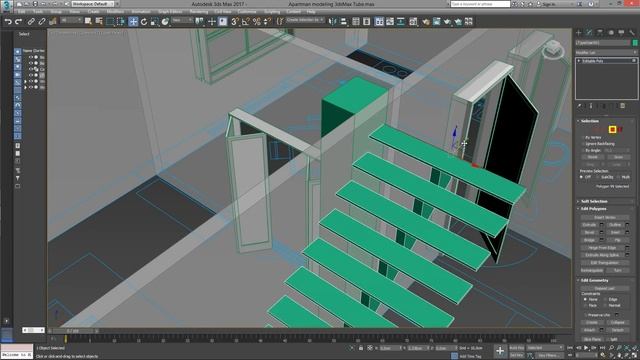Toggle the Layer Explorer icon
Viewport: 640px width, 360px height.
tap(367, 22)
